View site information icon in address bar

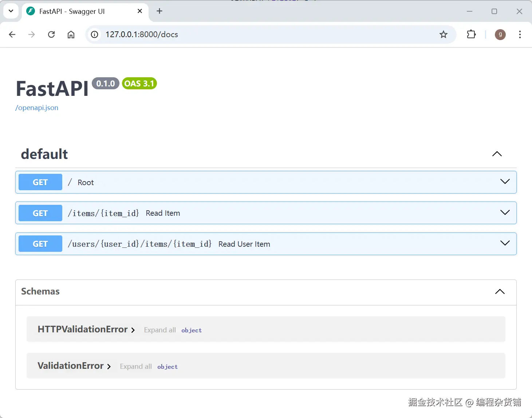(95, 34)
